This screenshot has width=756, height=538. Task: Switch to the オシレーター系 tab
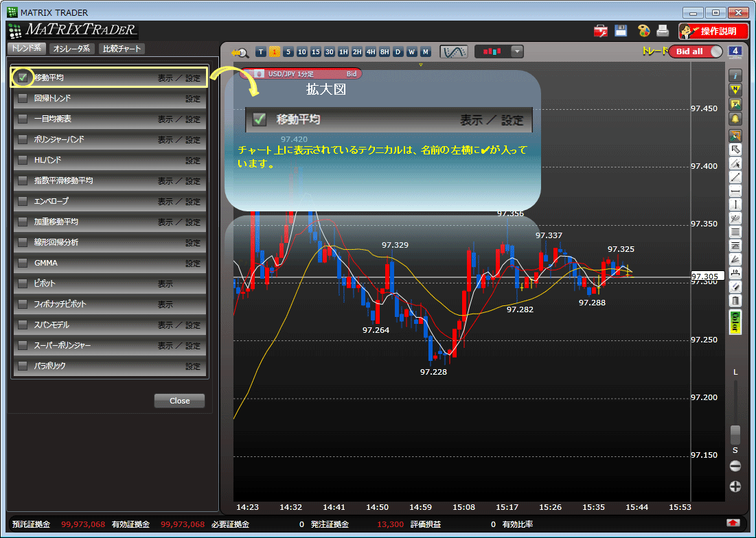pos(72,49)
